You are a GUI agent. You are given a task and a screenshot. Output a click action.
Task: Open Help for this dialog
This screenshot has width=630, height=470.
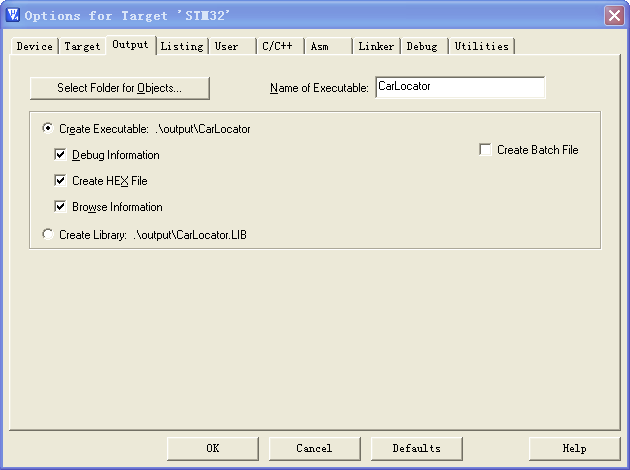(x=575, y=449)
